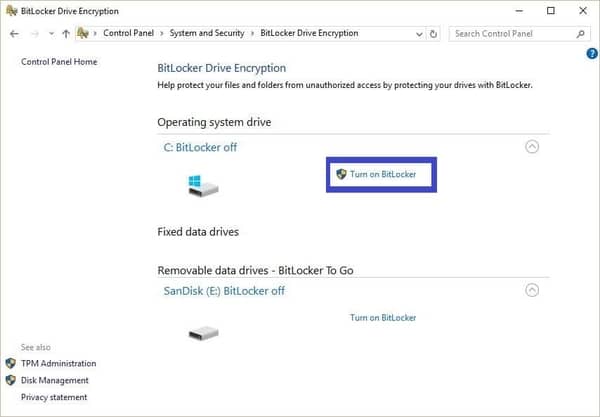
Task: Minimize the BitLocker window
Action: (x=519, y=11)
